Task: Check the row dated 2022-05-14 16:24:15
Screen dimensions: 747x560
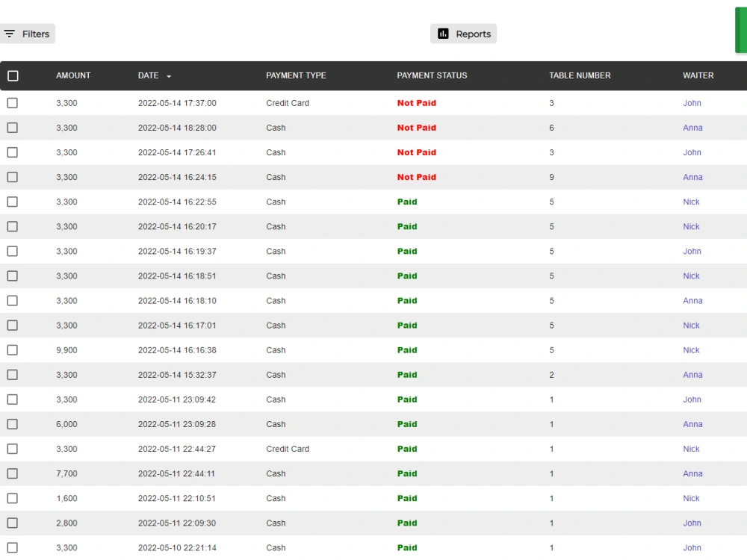Action: [x=13, y=177]
